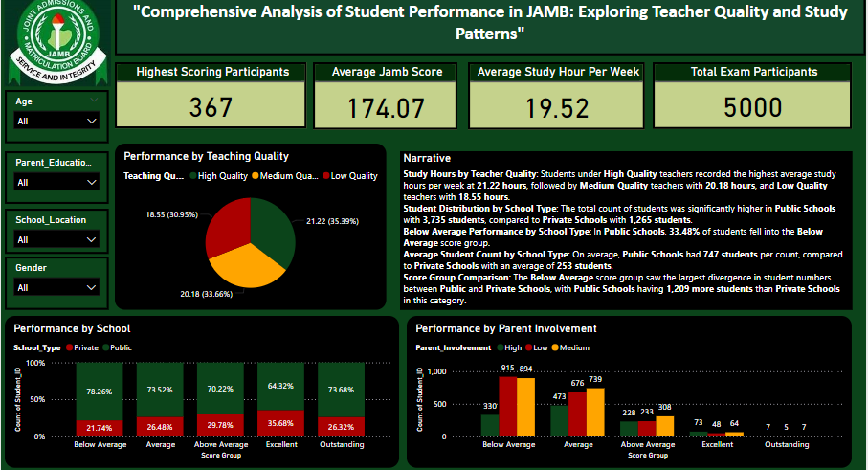Select the 70.22% Public segment for Above Average
The height and width of the screenshot is (470, 868).
(x=220, y=389)
